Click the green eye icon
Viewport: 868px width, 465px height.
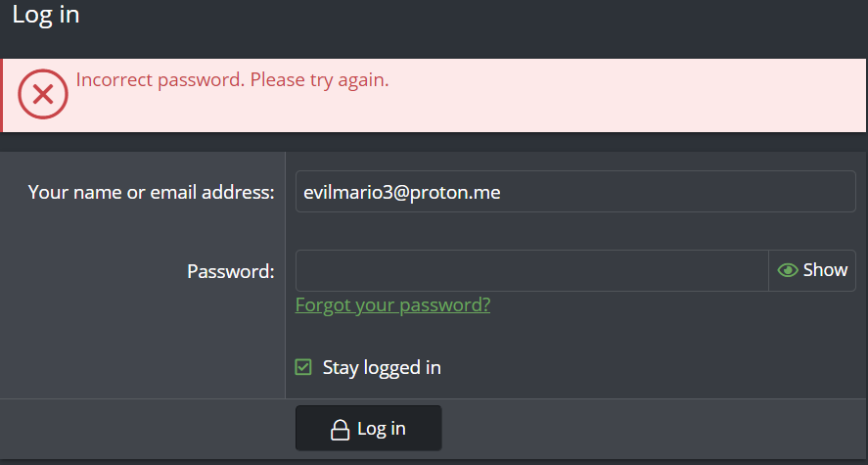point(788,270)
